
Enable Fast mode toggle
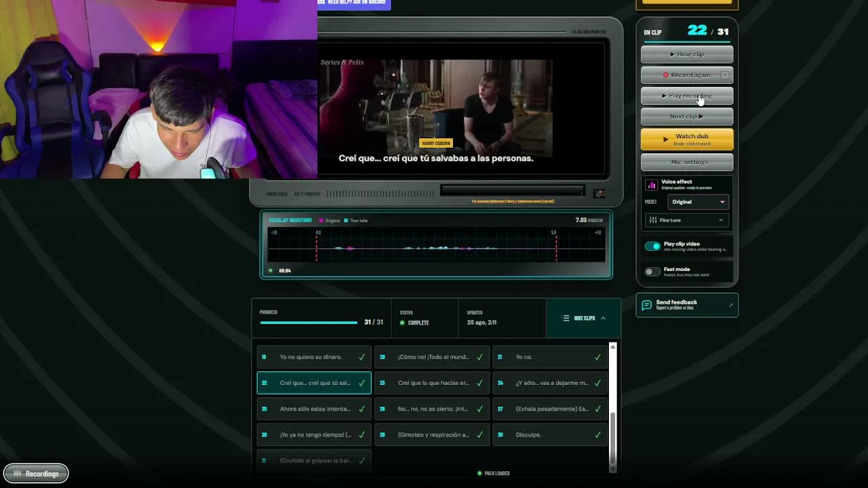pos(652,272)
